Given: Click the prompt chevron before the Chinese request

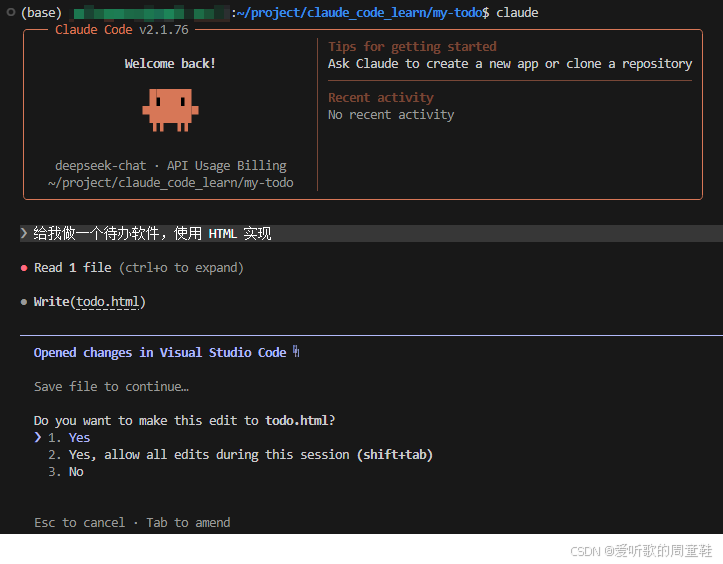Looking at the screenshot, I should [x=24, y=233].
